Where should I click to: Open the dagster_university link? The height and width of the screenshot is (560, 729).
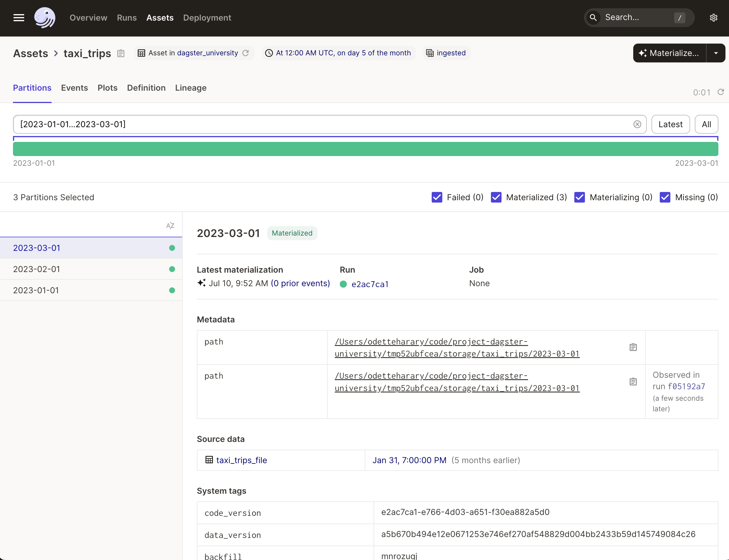[207, 53]
